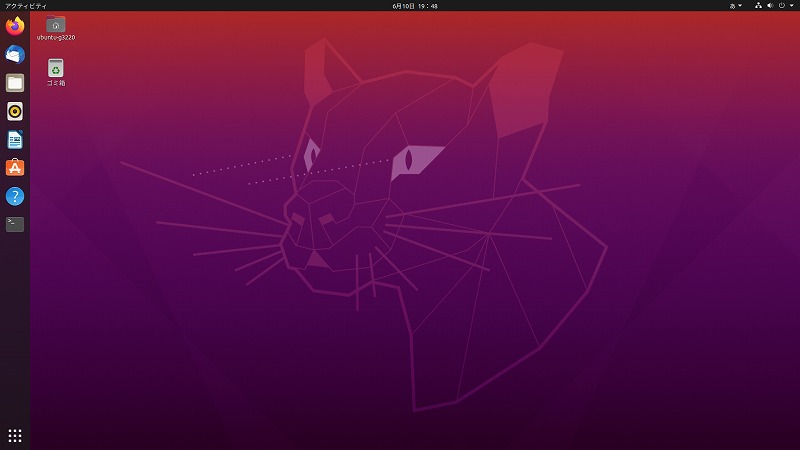The width and height of the screenshot is (800, 450).
Task: Expand the system menu arrow at the top-right
Action: [x=792, y=6]
